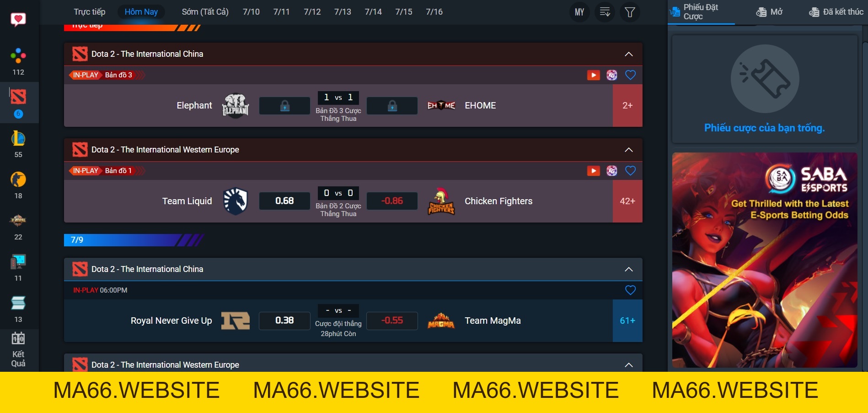
Task: Click Chicken Fighters team logo
Action: pos(441,201)
